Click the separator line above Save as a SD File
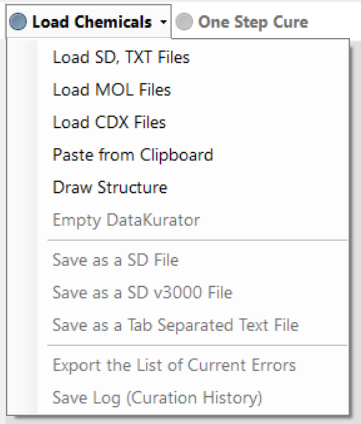 tap(197, 240)
